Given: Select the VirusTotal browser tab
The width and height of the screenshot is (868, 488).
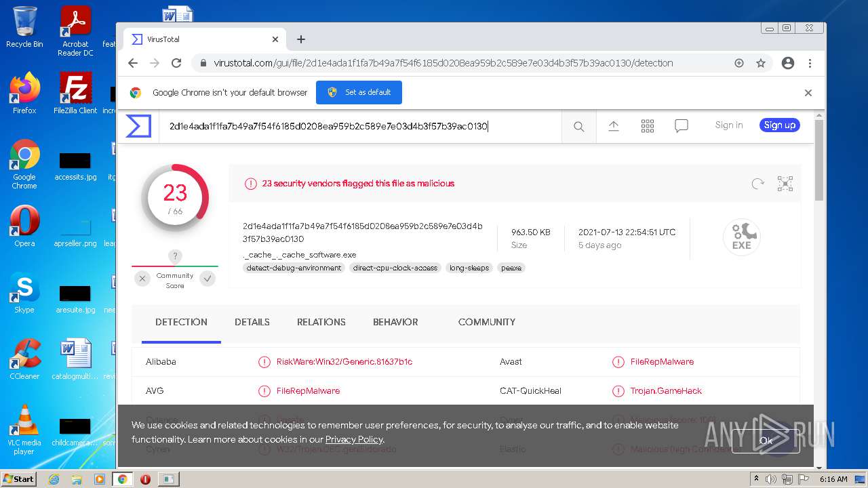Looking at the screenshot, I should coord(205,39).
